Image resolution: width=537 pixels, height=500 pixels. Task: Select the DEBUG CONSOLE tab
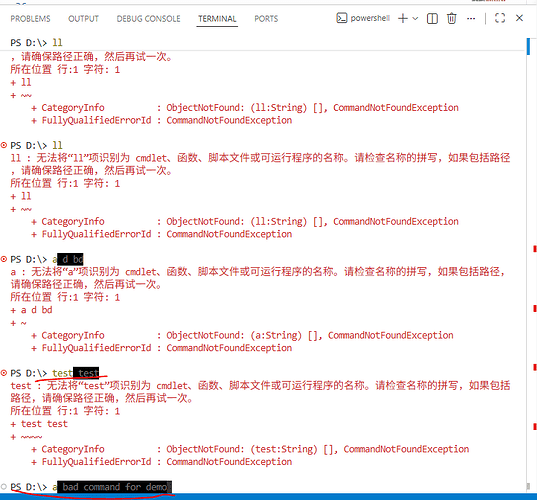148,18
